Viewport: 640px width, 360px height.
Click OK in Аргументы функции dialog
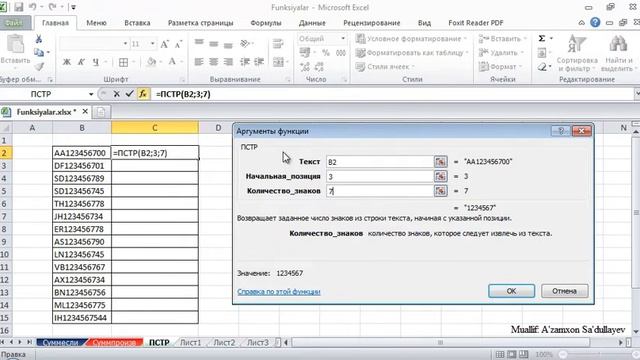pos(511,291)
